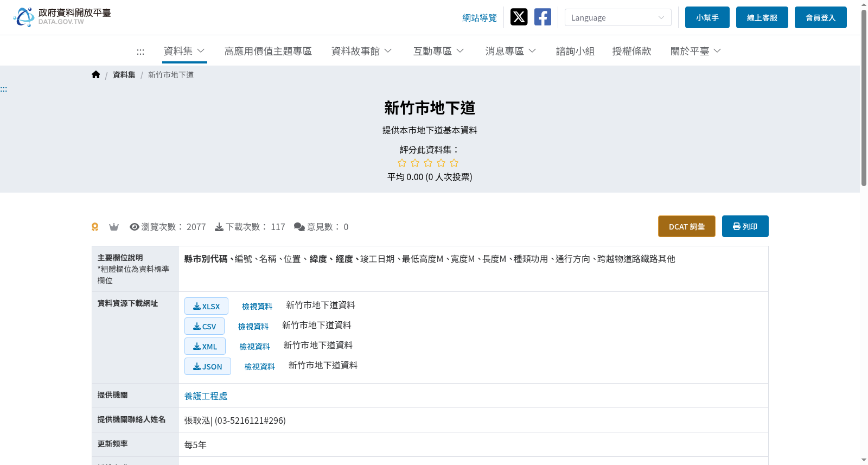Expand the 互動專區 menu
The width and height of the screenshot is (868, 465).
click(x=439, y=51)
